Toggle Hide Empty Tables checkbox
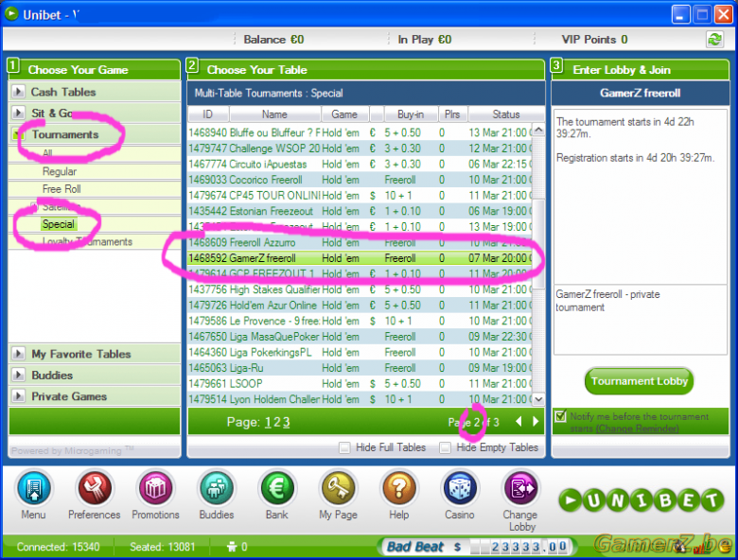The width and height of the screenshot is (738, 560). pyautogui.click(x=445, y=447)
